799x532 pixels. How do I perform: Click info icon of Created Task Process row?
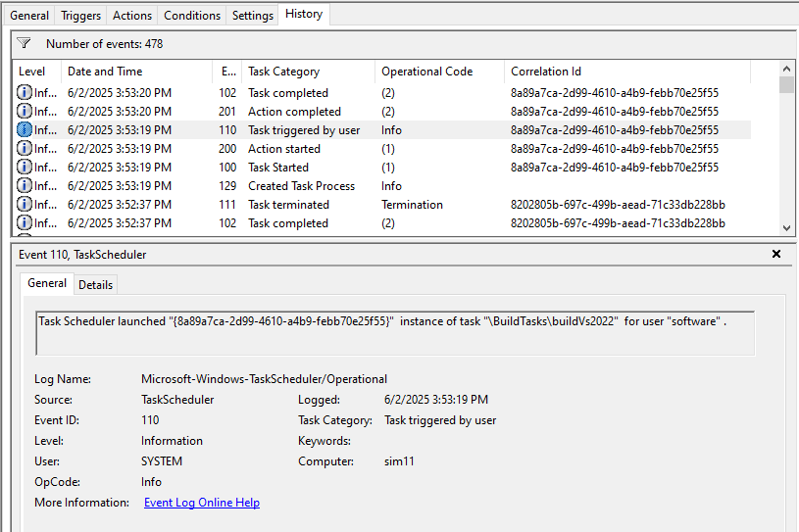coord(24,185)
